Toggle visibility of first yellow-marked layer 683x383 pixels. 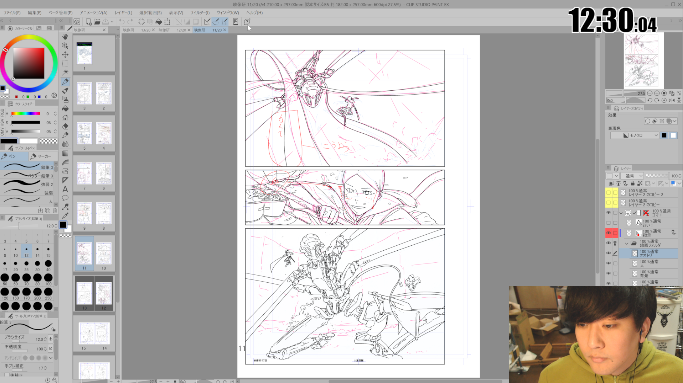click(609, 193)
